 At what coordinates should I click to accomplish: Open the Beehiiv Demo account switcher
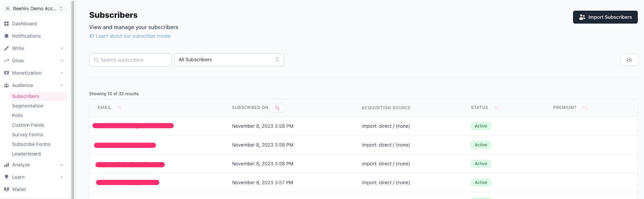pos(34,8)
